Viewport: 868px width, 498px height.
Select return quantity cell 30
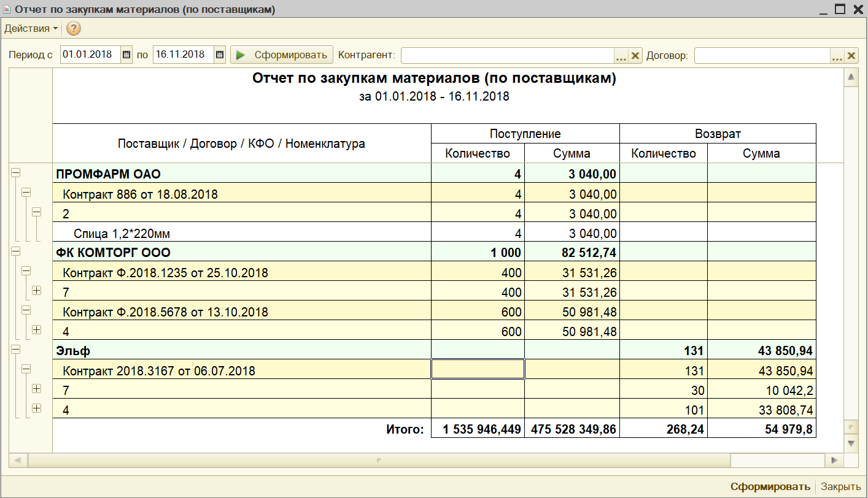664,390
